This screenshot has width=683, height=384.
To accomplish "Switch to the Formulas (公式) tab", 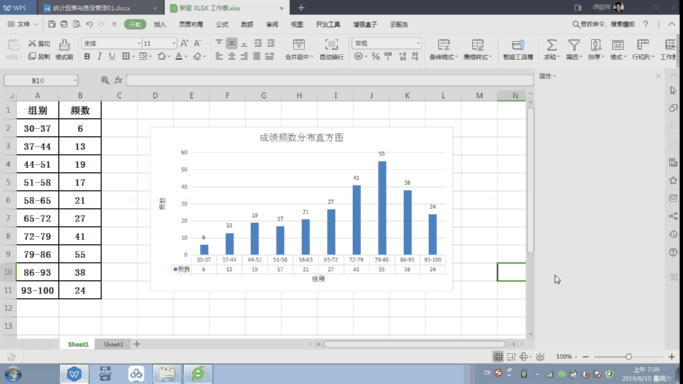I will point(222,25).
